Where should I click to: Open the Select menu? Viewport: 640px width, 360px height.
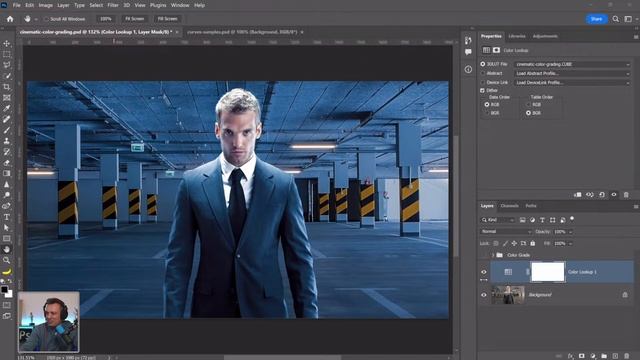[x=96, y=5]
